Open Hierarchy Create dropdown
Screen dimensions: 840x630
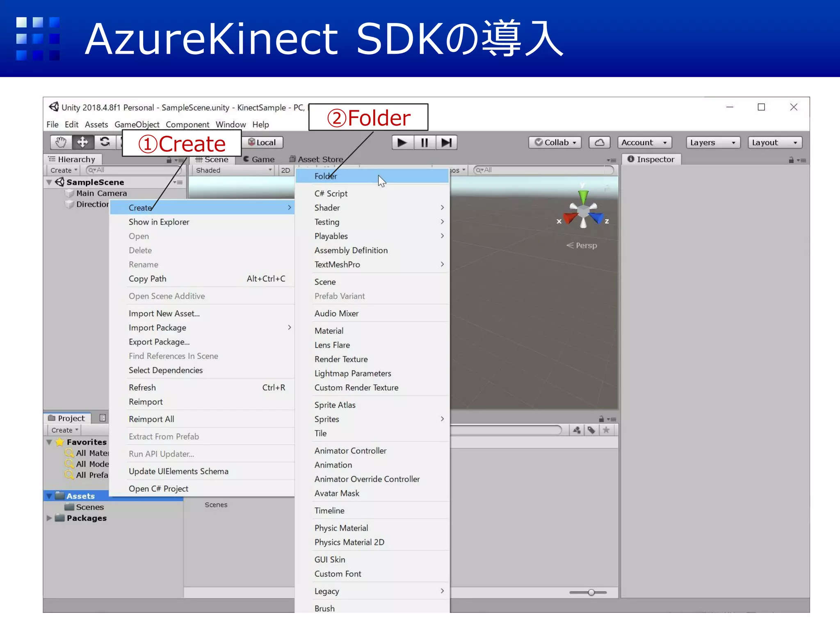(64, 170)
